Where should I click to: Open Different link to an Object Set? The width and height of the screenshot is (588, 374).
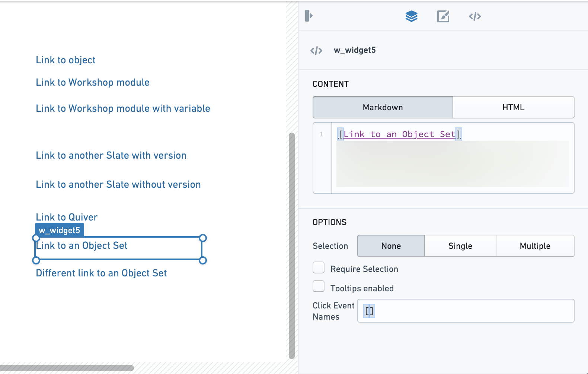[x=102, y=273]
